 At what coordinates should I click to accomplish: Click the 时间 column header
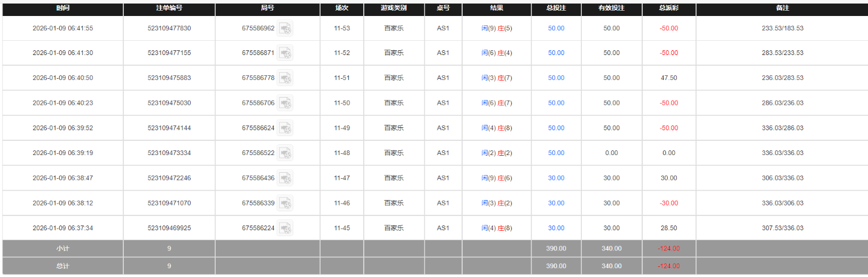coord(63,9)
